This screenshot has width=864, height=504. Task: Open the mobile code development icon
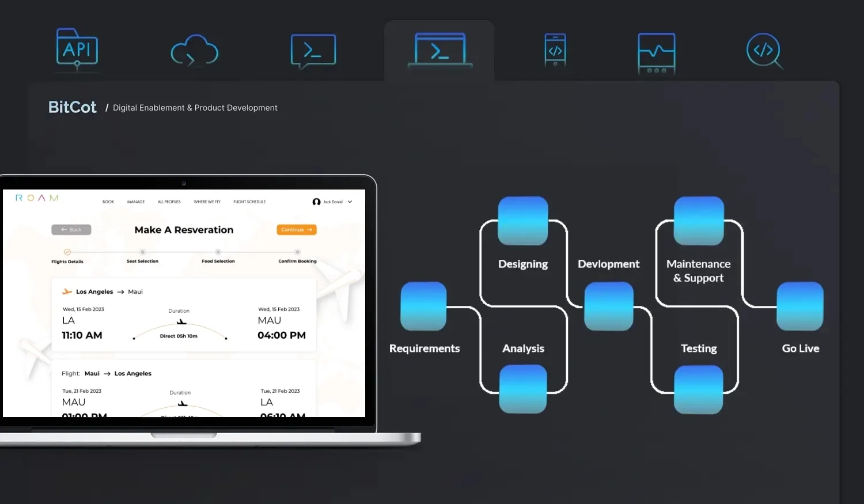tap(555, 50)
